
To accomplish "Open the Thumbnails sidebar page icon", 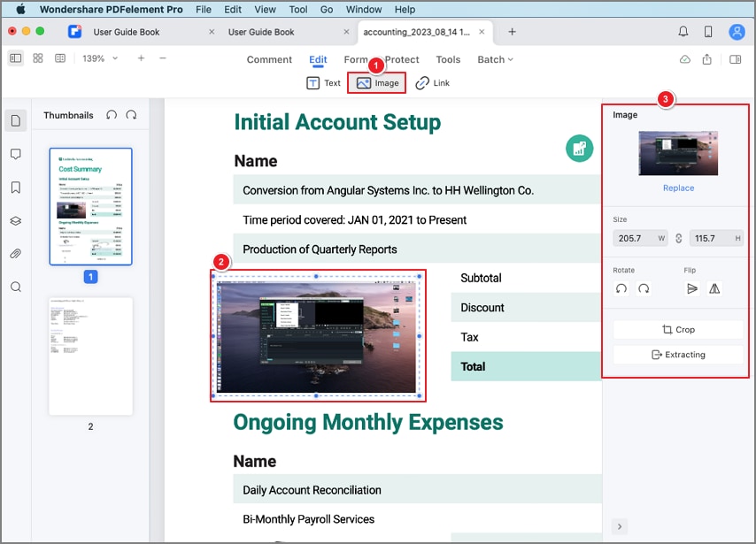I will [15, 120].
